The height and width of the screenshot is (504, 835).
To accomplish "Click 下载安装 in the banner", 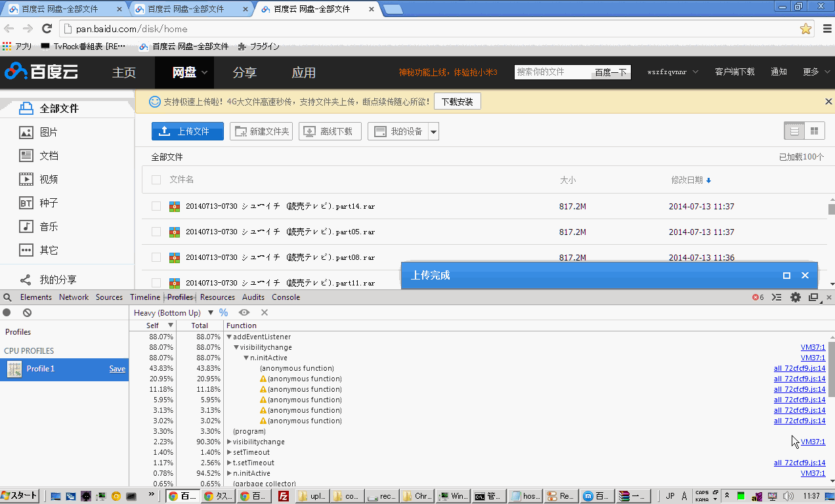I will 458,102.
